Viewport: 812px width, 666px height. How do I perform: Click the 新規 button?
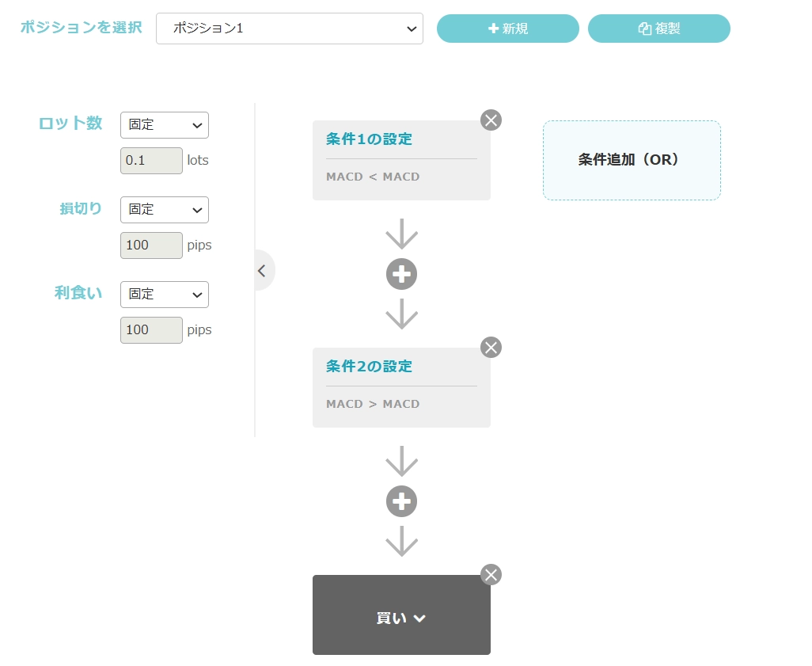pyautogui.click(x=507, y=29)
